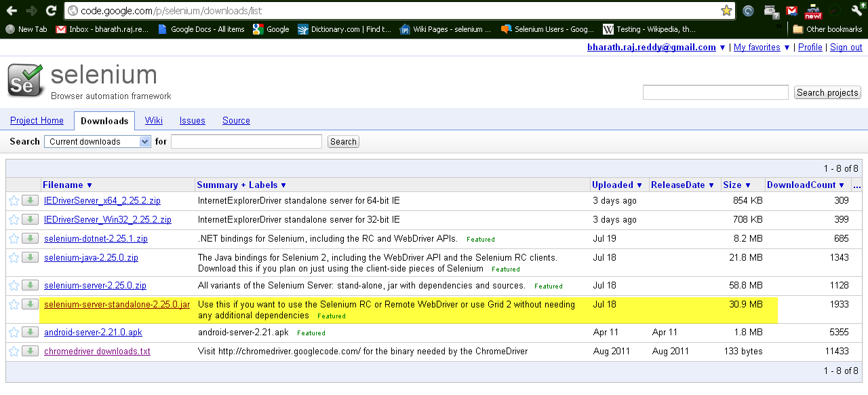This screenshot has width=868, height=395.
Task: Select the Featured label on selenium-dotnet row
Action: (x=481, y=240)
